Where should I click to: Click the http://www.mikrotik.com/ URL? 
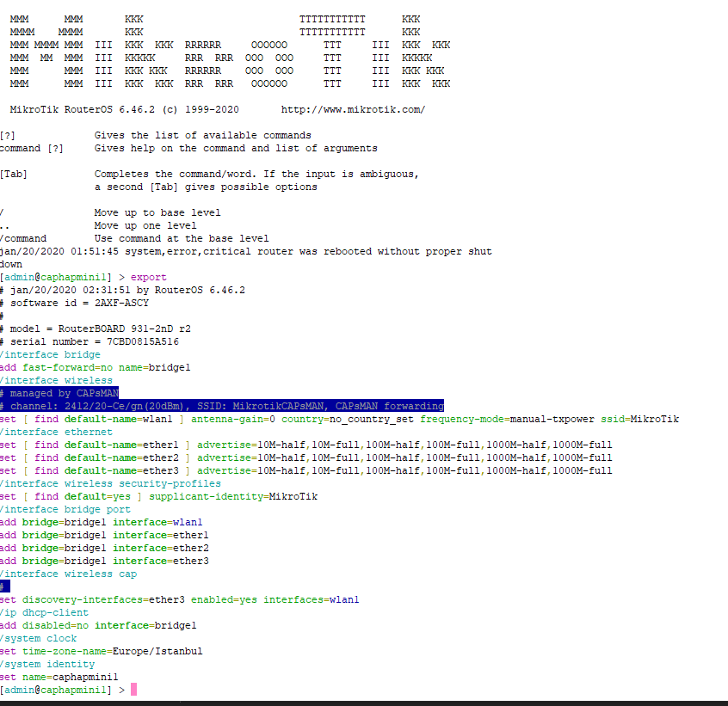[x=353, y=109]
